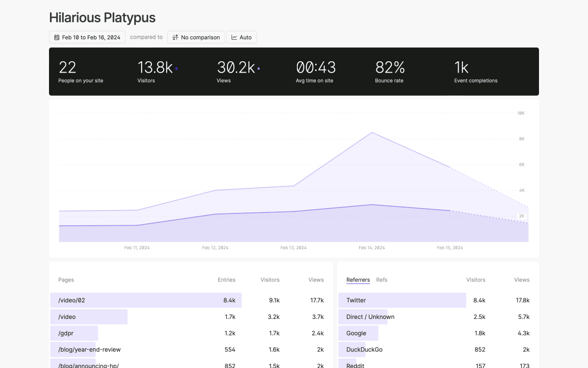Click the line chart icon beside Auto
Viewport: 588px width, 368px height.
pos(234,37)
